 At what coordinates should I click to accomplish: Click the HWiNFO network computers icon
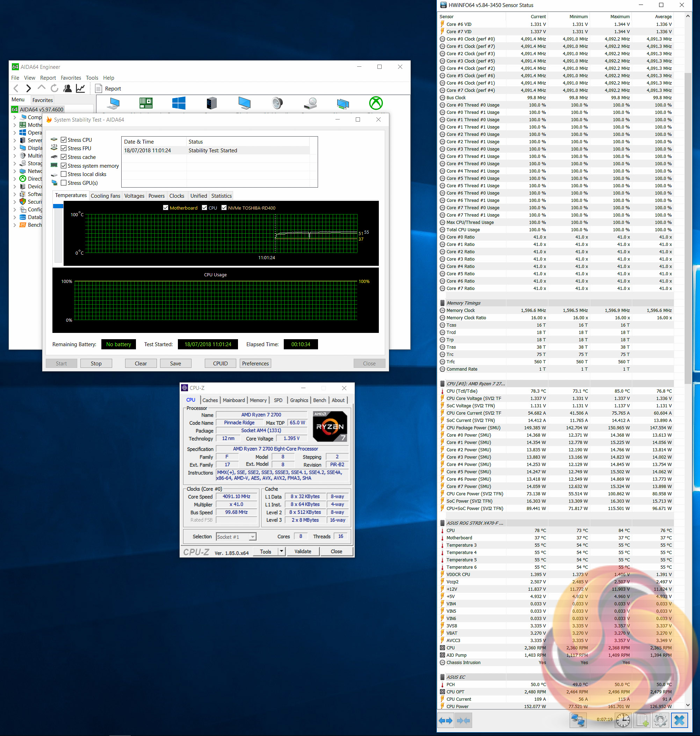(578, 720)
